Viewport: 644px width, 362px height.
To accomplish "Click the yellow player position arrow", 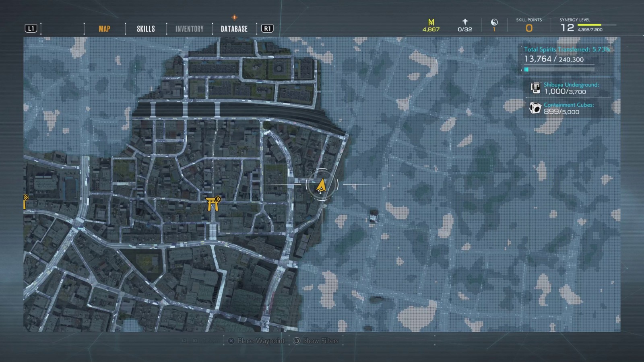I will pos(321,185).
